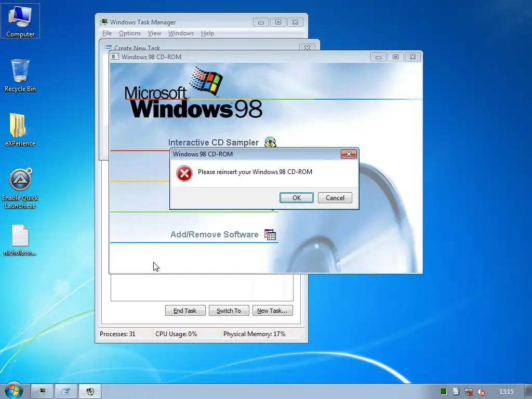The image size is (532, 399).
Task: Click the Action Center tray icon
Action: pos(456,392)
